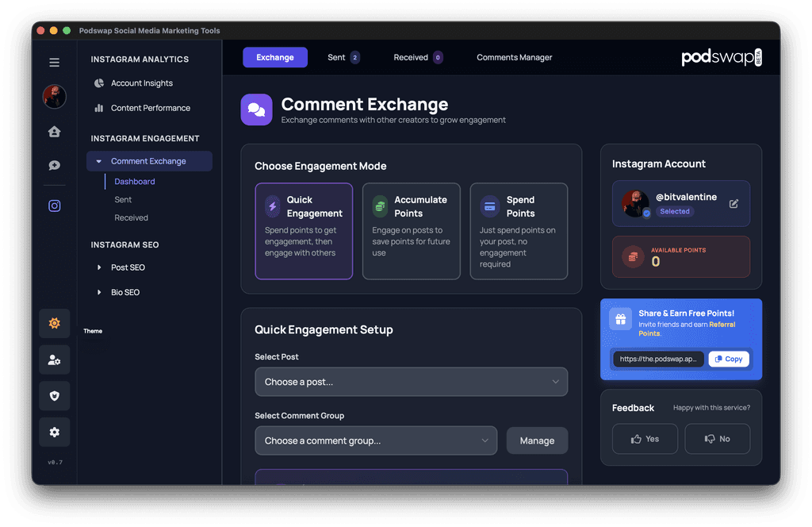Viewport: 812px width, 527px height.
Task: Select the Accumulate Points mode card
Action: pos(412,231)
